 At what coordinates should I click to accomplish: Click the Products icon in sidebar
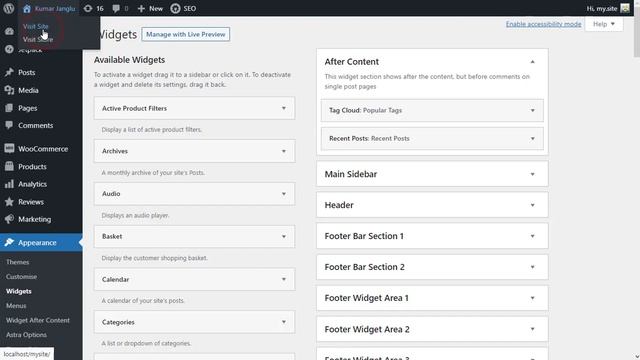click(x=9, y=166)
